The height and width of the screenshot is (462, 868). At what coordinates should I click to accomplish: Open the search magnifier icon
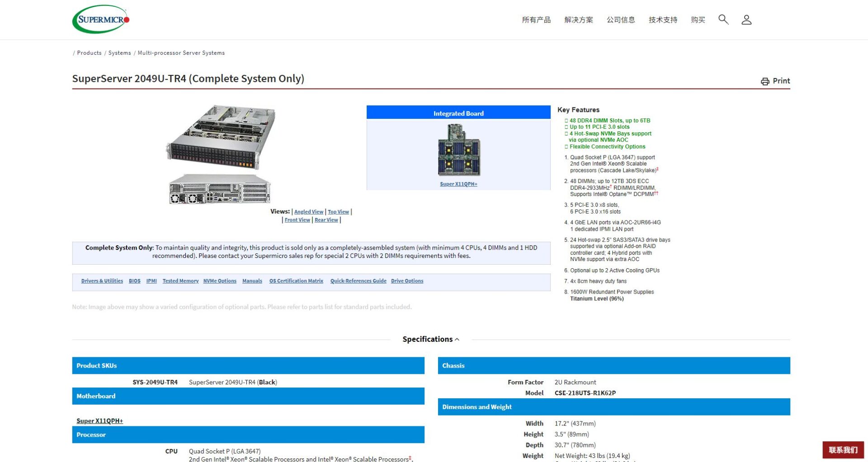pyautogui.click(x=723, y=19)
